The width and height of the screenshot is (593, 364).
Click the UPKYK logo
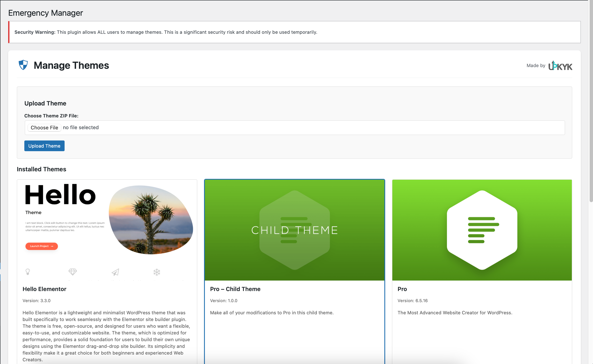coord(560,65)
